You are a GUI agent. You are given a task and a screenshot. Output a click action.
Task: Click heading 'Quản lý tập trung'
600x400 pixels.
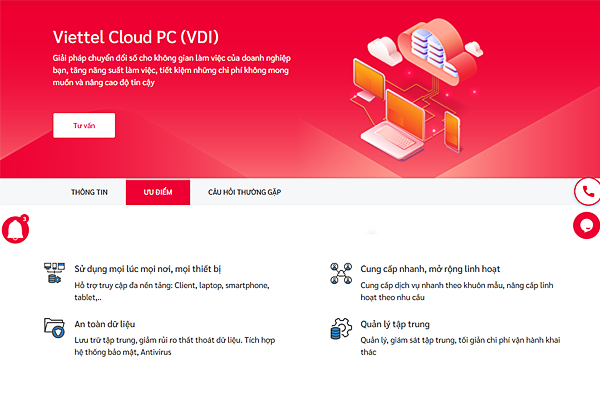pos(395,324)
